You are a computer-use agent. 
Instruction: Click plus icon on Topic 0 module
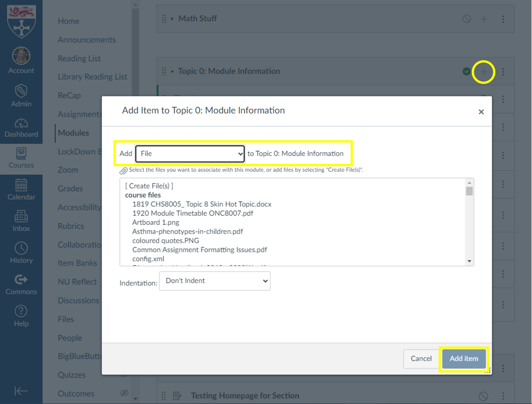[x=483, y=72]
